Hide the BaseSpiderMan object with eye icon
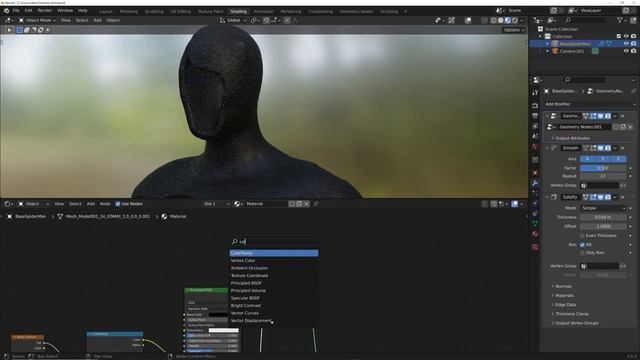Image resolution: width=640 pixels, height=360 pixels. click(x=626, y=44)
